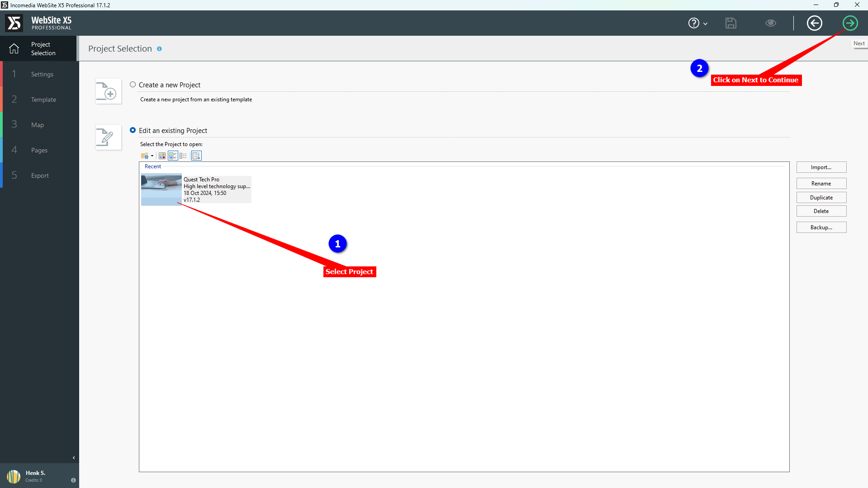Click the new project document icon
The width and height of the screenshot is (868, 488).
[x=109, y=91]
